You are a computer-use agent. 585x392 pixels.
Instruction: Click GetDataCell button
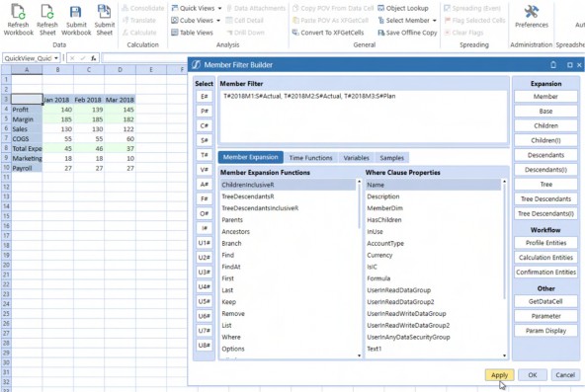(545, 301)
